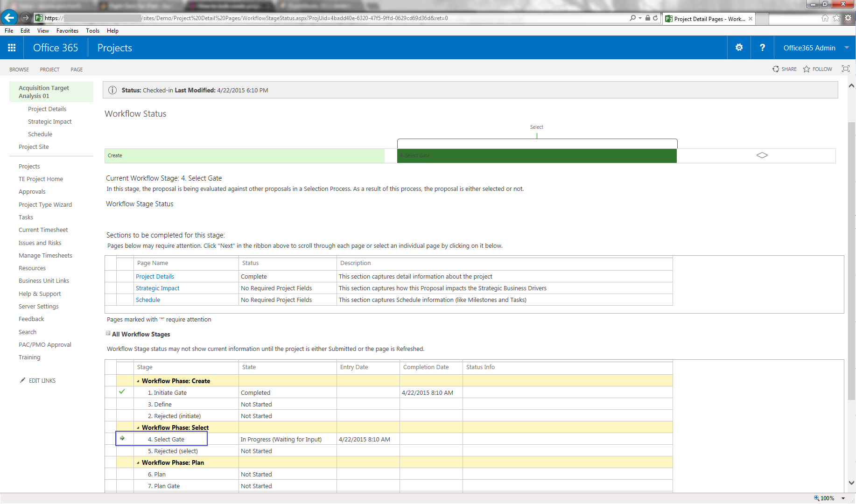The height and width of the screenshot is (504, 856).
Task: Open Training in left navigation
Action: tap(29, 357)
